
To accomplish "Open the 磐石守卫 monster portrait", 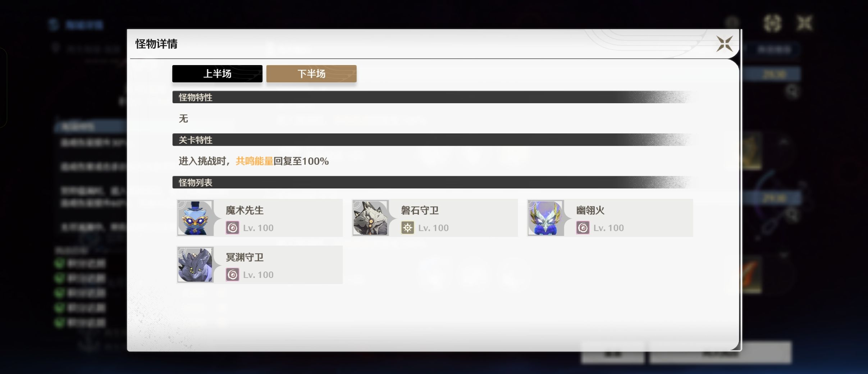I will point(370,218).
